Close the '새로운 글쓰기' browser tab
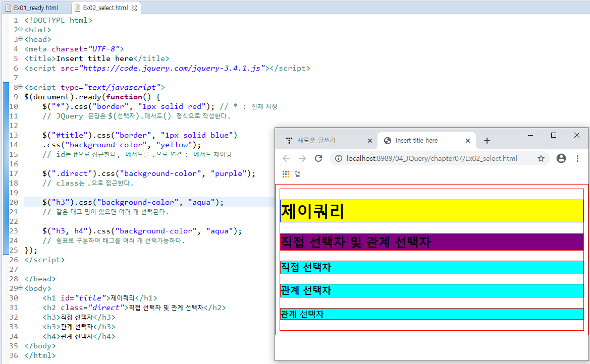 [x=369, y=141]
